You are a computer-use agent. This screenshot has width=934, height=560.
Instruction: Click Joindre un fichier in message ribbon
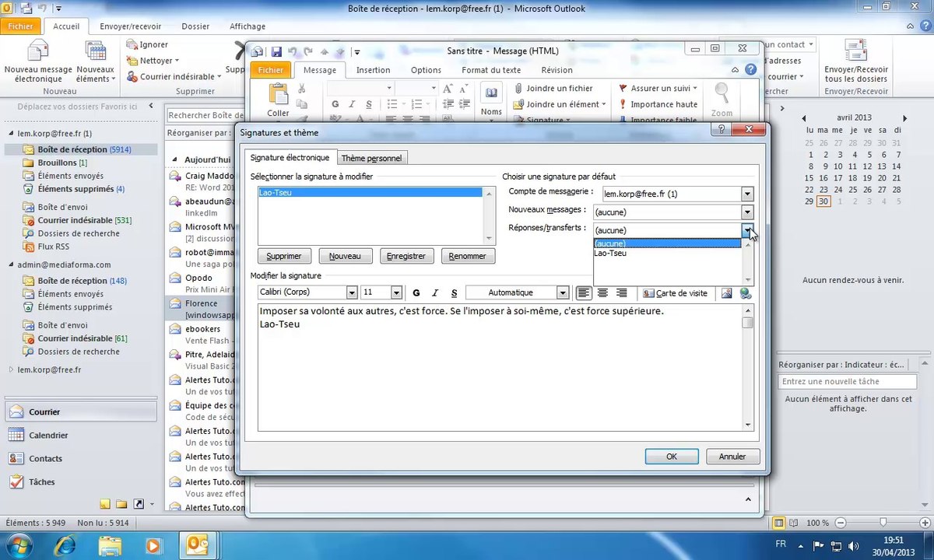[553, 89]
